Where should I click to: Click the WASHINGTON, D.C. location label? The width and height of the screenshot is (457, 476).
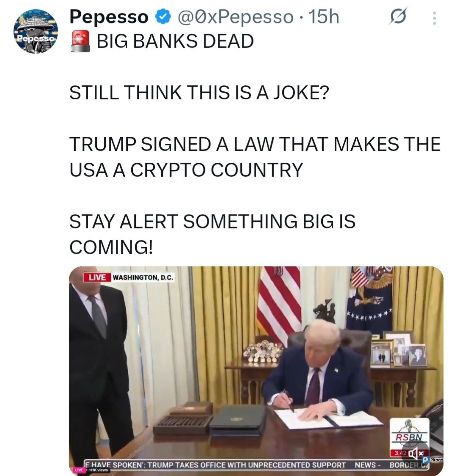[142, 277]
